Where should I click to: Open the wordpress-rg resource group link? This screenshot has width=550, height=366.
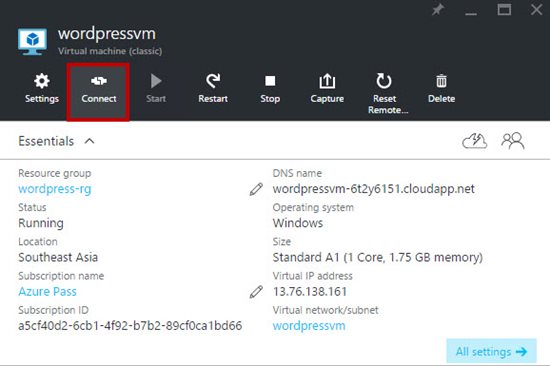(x=55, y=189)
